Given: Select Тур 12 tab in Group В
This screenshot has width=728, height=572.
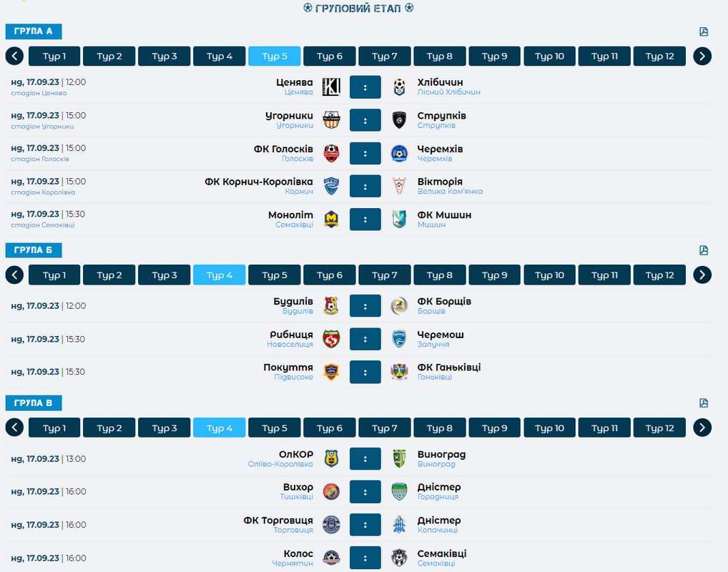Looking at the screenshot, I should tap(659, 428).
